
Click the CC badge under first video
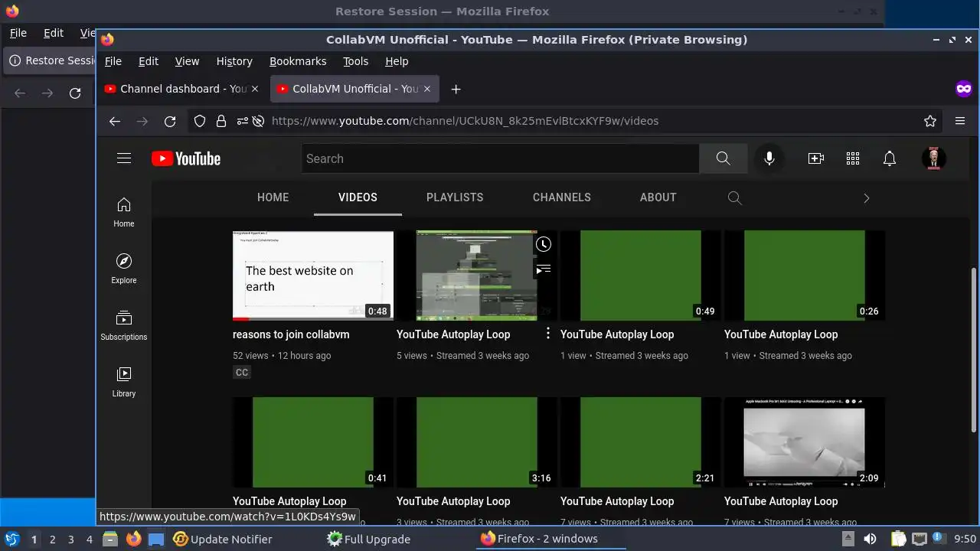(242, 373)
